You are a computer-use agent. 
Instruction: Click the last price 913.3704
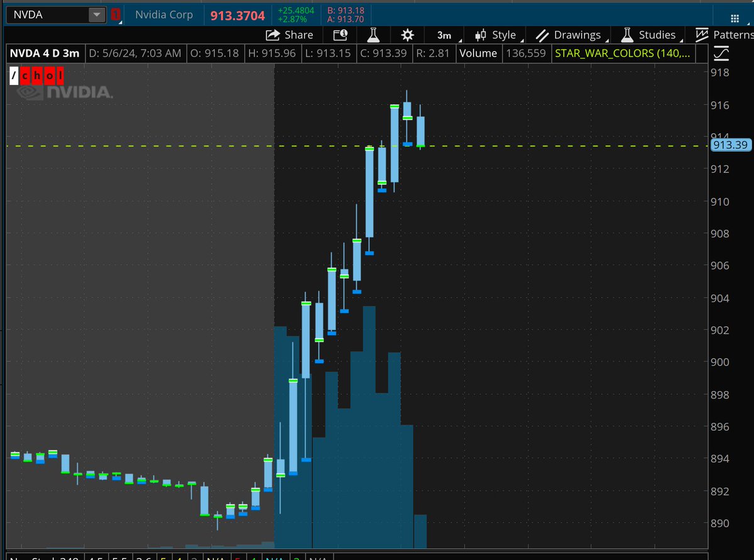pos(236,14)
